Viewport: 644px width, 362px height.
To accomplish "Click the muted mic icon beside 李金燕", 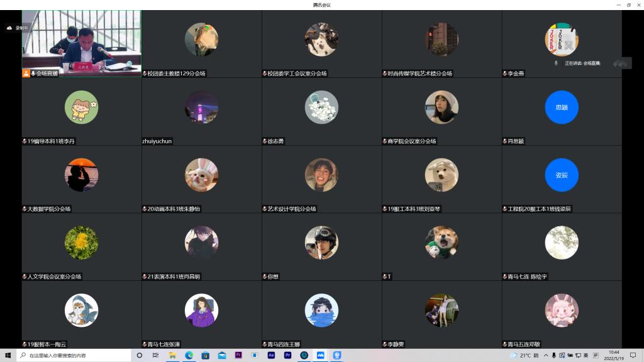I will coord(505,74).
